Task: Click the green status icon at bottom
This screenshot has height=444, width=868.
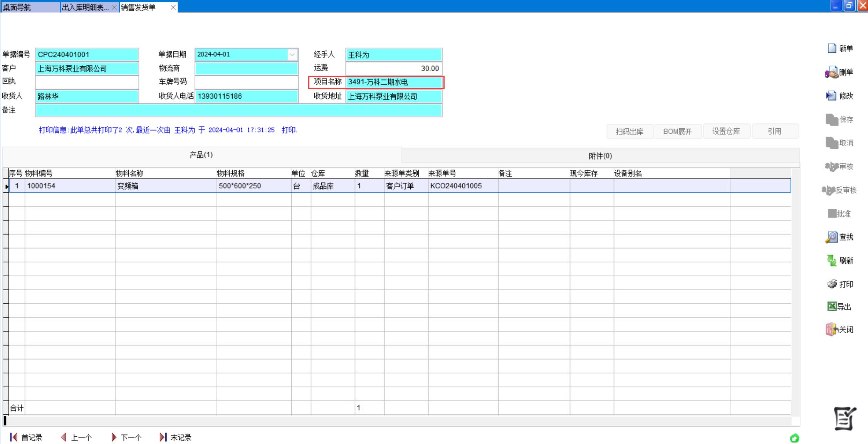Action: pyautogui.click(x=794, y=438)
